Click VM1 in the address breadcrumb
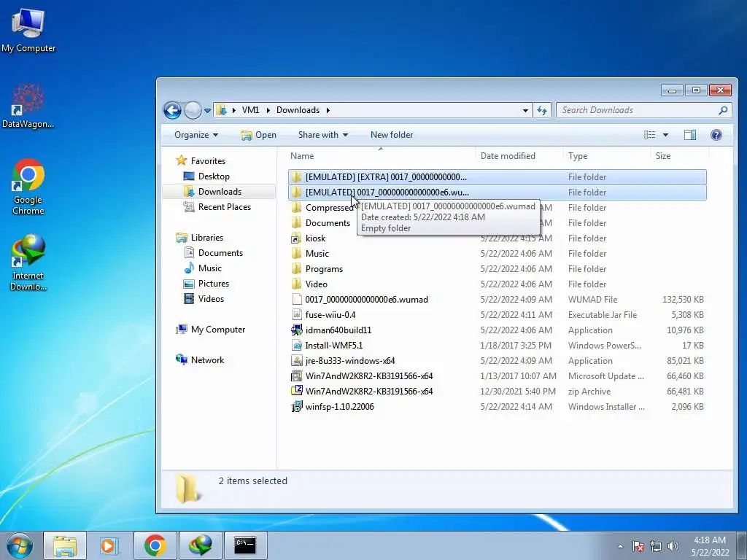 (251, 110)
